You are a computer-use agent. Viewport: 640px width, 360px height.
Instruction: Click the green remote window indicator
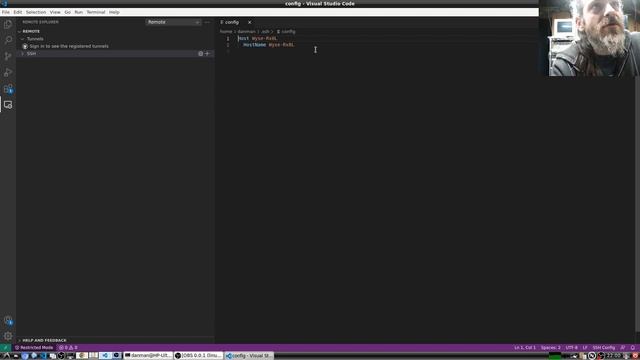pos(5,348)
